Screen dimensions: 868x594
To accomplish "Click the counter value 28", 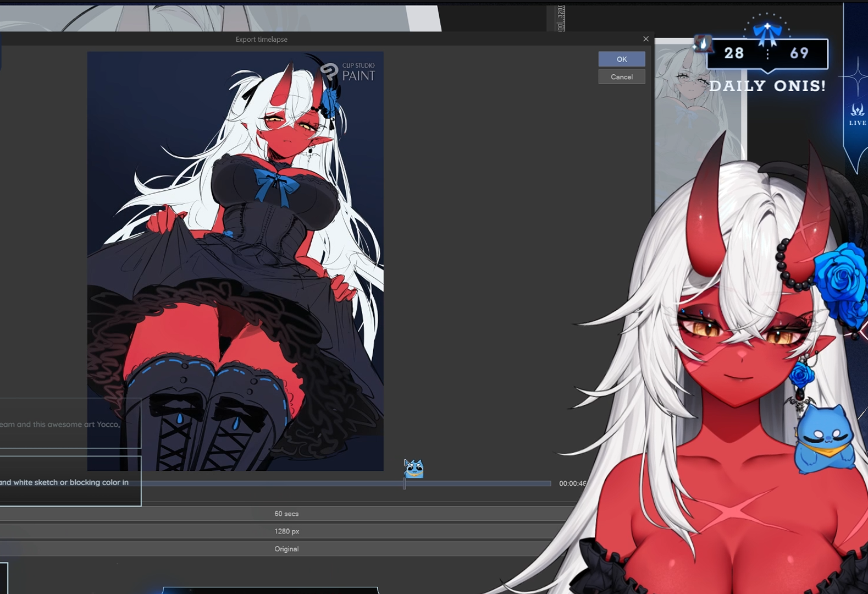I will tap(734, 53).
